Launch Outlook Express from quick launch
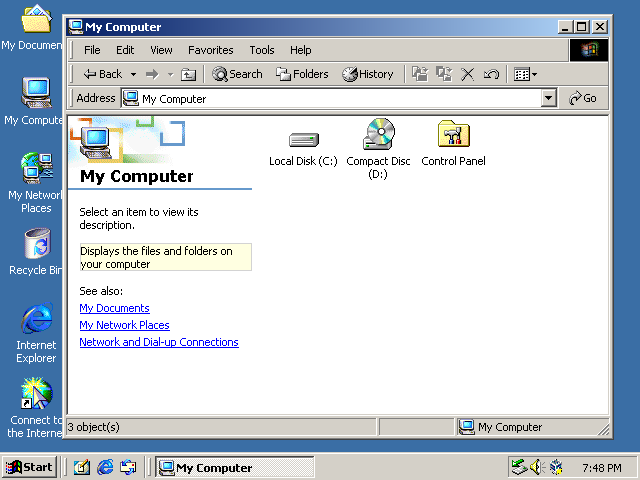640x480 pixels. tap(128, 467)
